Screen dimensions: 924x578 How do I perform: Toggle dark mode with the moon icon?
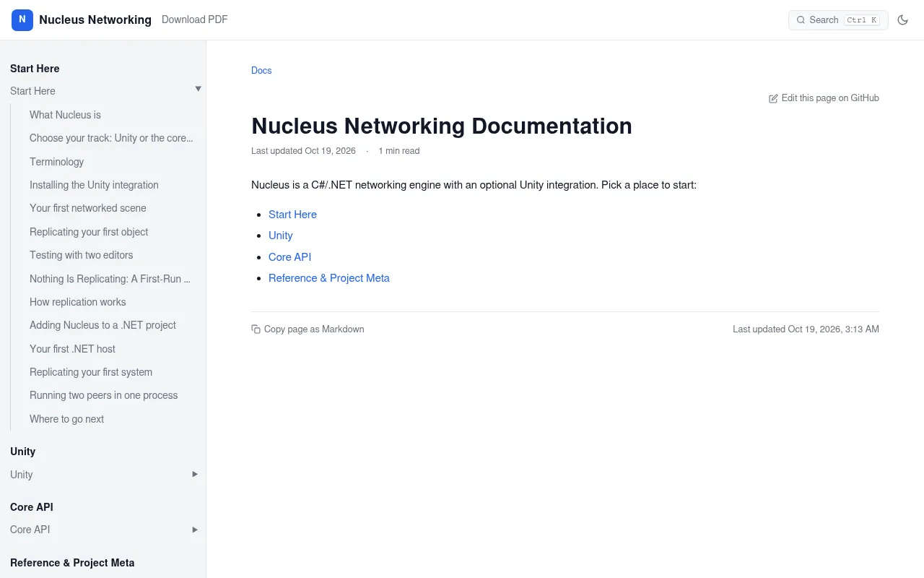[902, 20]
